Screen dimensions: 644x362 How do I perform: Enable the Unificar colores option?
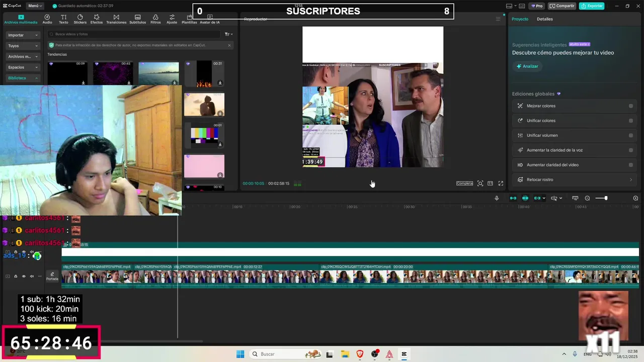pos(631,121)
